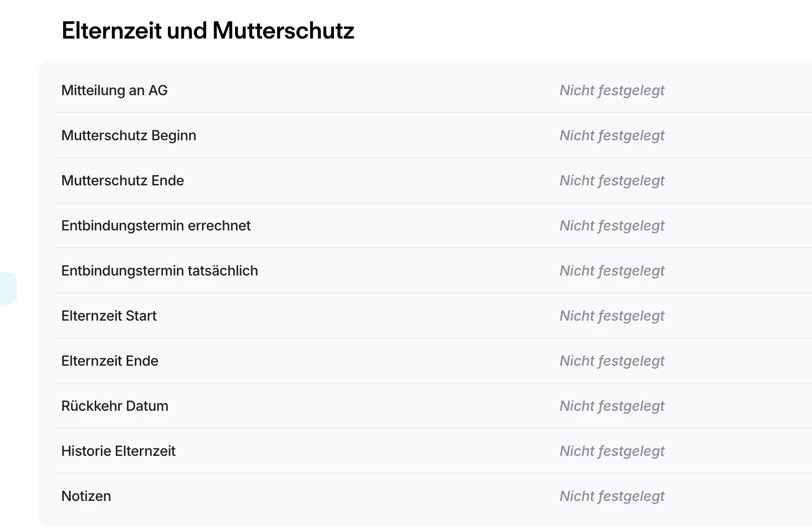Click the 'Notizen' row label
Image resolution: width=812 pixels, height=532 pixels.
coord(86,496)
